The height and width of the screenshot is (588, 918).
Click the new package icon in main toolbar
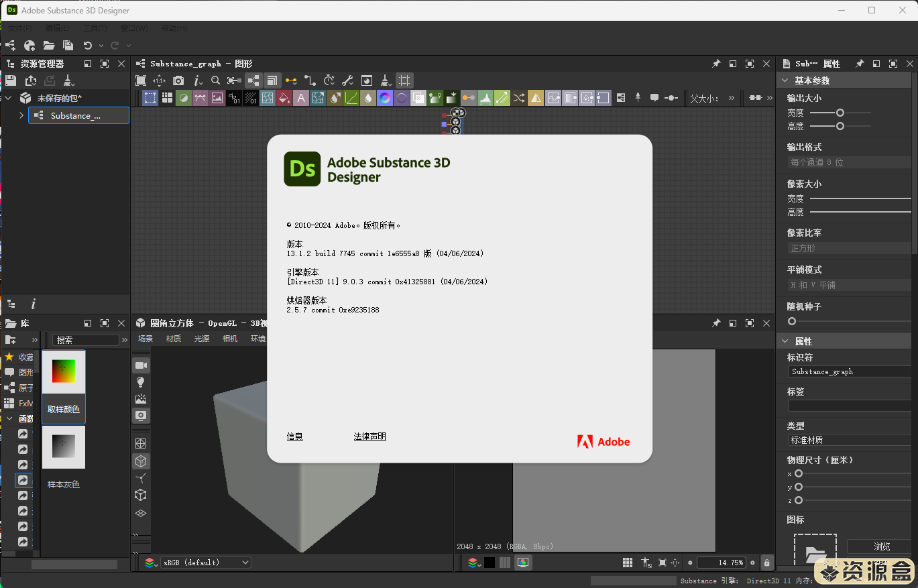coord(30,46)
